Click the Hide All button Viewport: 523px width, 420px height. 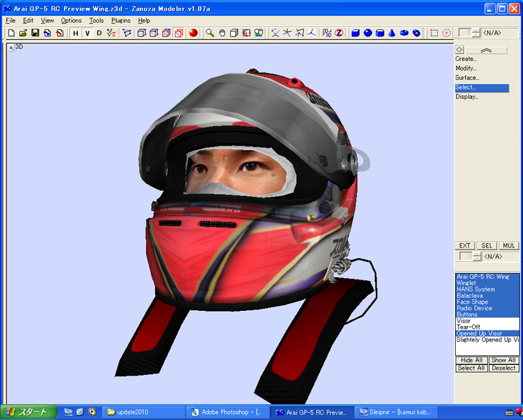[x=471, y=360]
